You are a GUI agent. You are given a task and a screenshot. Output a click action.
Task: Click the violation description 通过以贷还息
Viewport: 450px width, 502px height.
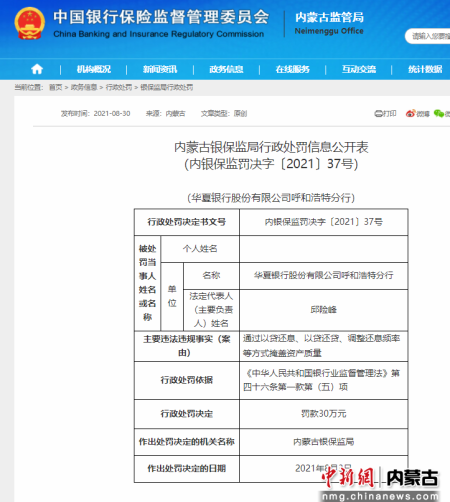click(x=324, y=346)
